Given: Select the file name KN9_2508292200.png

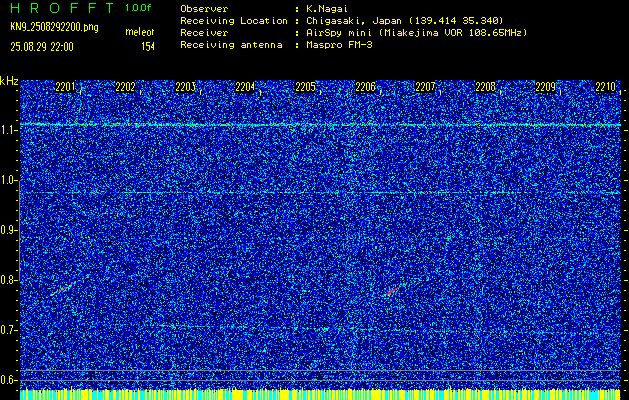Looking at the screenshot, I should [x=54, y=27].
